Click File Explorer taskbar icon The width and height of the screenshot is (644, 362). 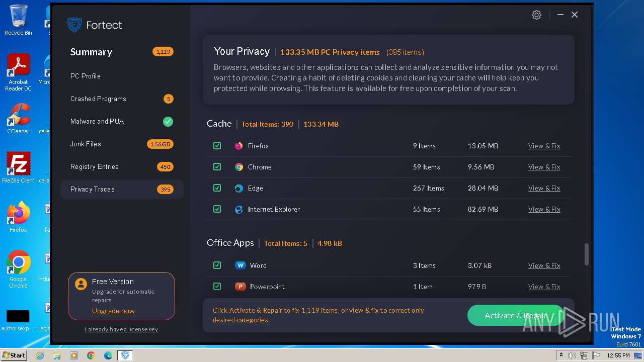point(57,355)
